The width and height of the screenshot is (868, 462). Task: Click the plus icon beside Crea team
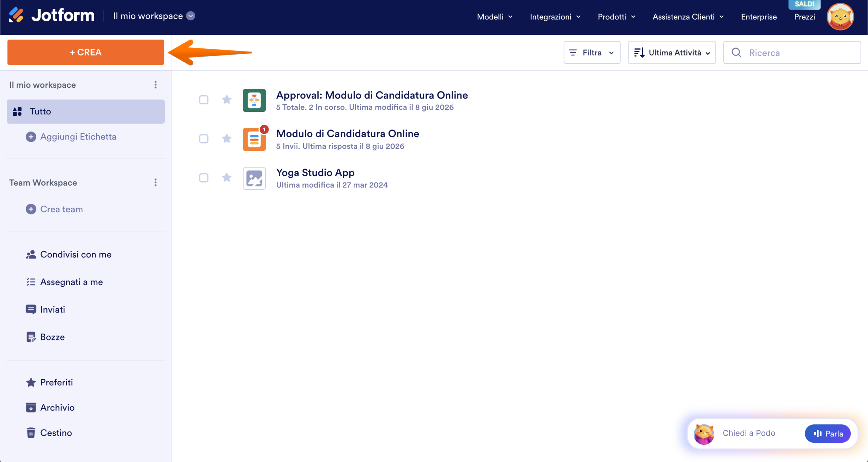tap(31, 209)
